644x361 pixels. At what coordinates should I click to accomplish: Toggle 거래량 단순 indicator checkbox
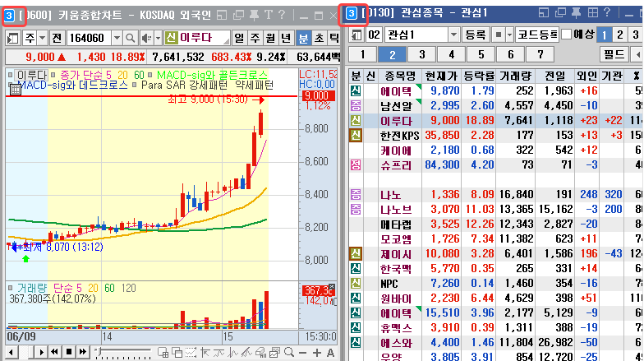[10, 288]
